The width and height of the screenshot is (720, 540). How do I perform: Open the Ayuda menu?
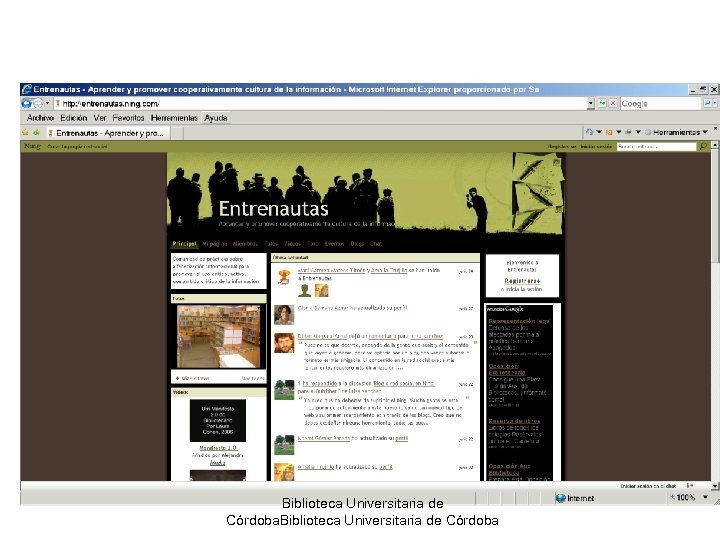tap(216, 118)
